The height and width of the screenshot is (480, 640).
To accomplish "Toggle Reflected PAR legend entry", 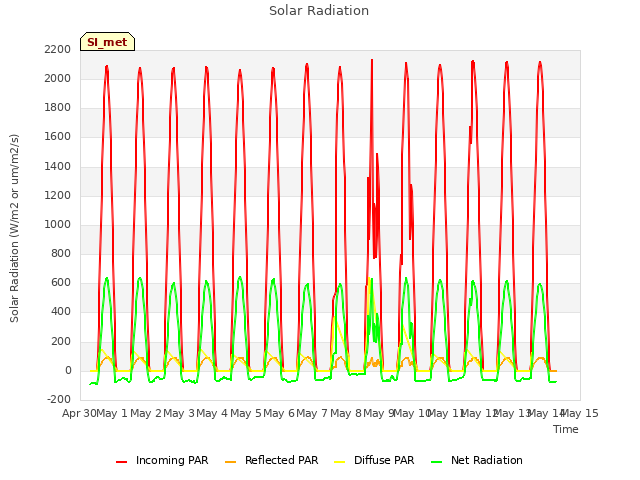I will [x=271, y=460].
